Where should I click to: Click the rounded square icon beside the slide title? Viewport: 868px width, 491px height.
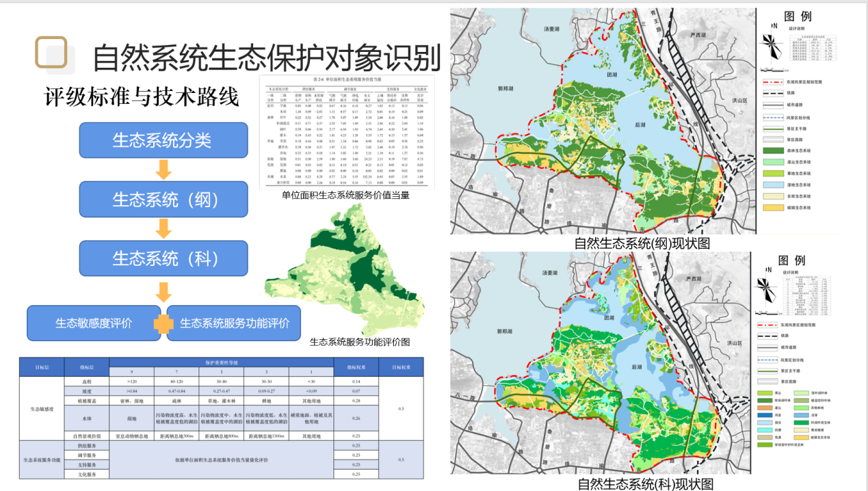(52, 53)
